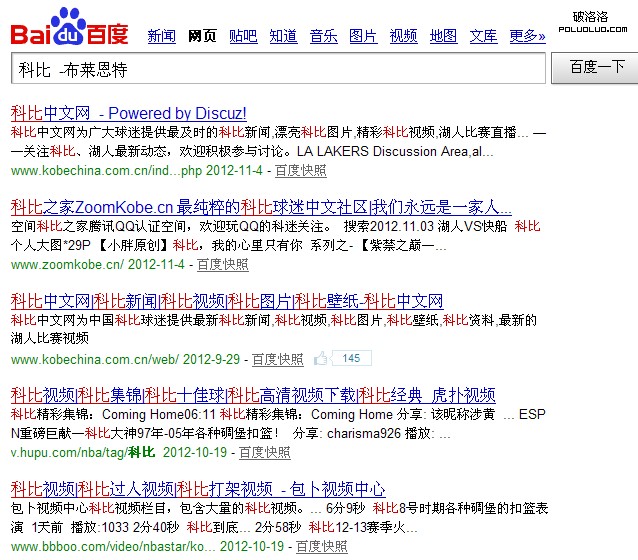Image resolution: width=638 pixels, height=560 pixels.
Task: Click URL text www.kobechina.com.cn/web/
Action: (x=95, y=359)
